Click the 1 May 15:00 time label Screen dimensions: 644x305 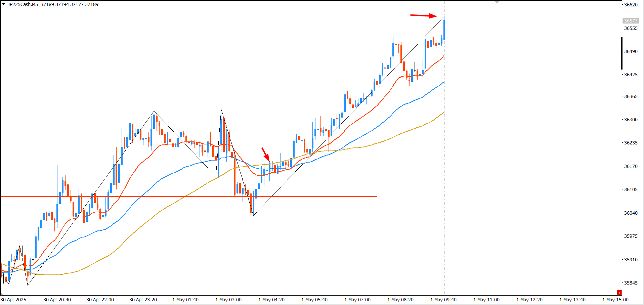pyautogui.click(x=615, y=300)
